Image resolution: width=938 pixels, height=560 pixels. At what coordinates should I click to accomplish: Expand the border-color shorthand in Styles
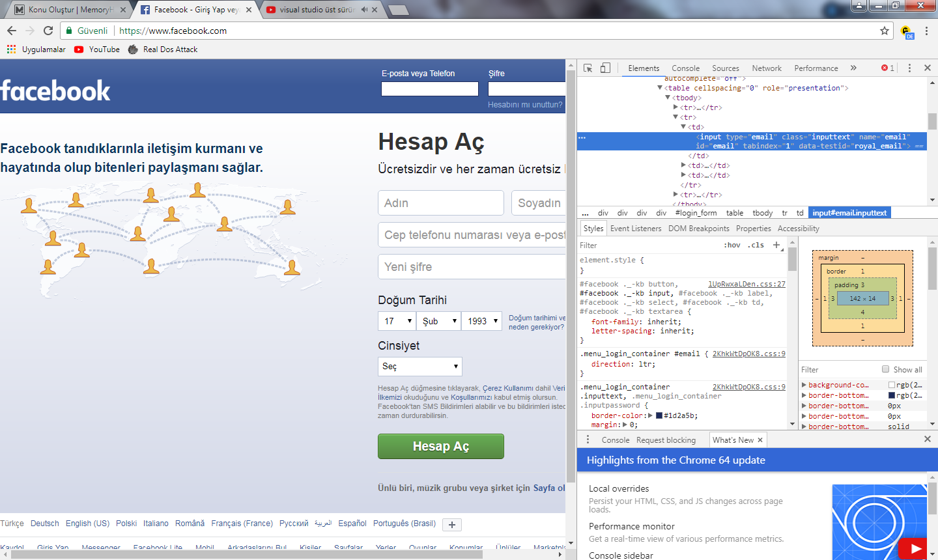pyautogui.click(x=650, y=415)
